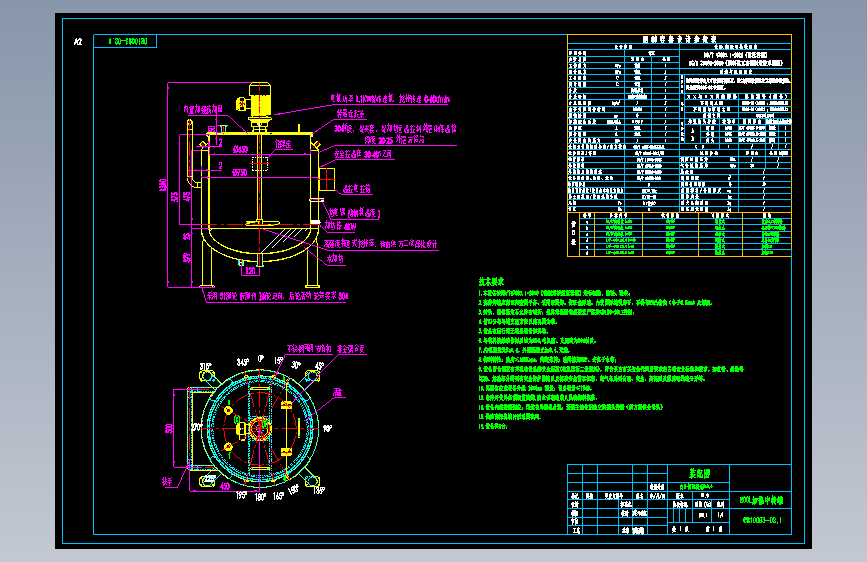Image resolution: width=867 pixels, height=562 pixels.
Task: Click the 195° angle label below plan view
Action: (x=241, y=495)
